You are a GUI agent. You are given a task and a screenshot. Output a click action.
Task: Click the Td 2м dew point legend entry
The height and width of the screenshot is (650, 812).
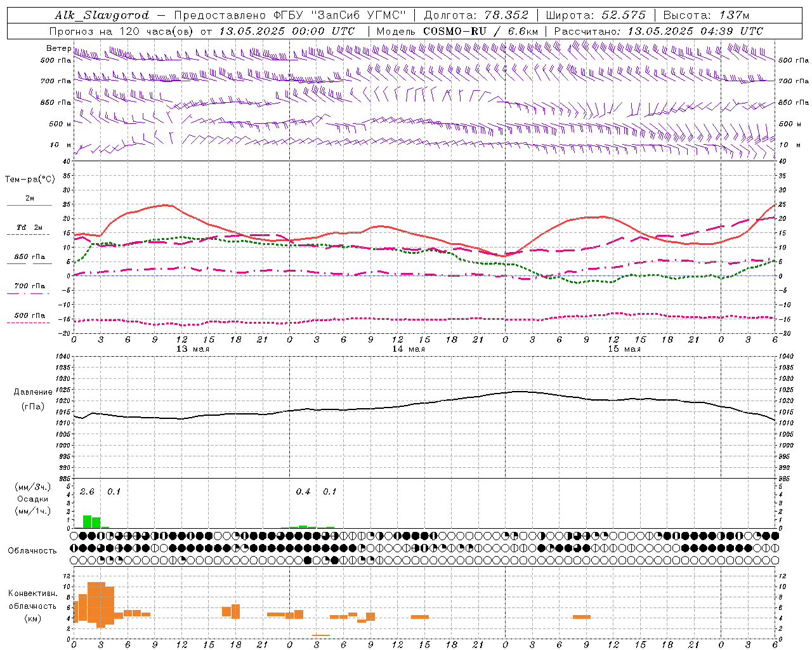(30, 227)
